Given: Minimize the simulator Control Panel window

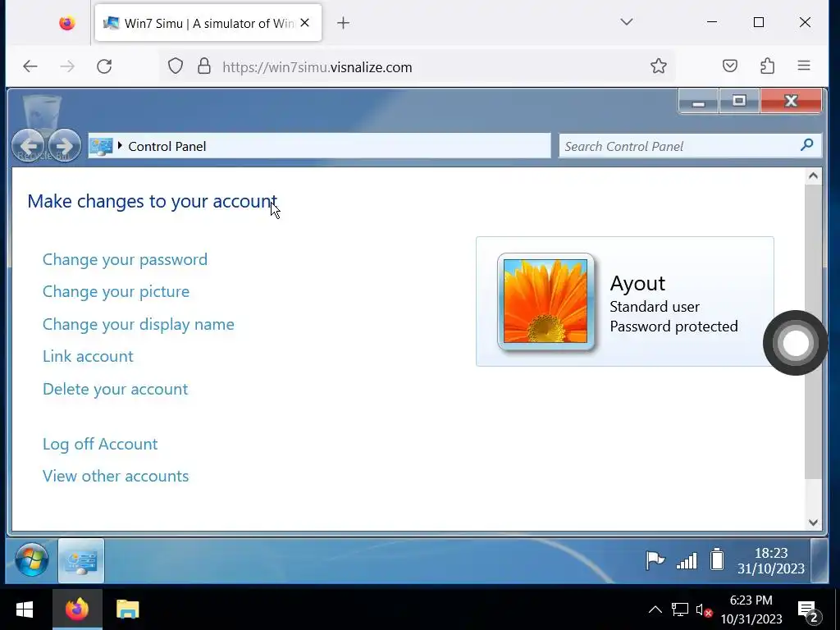Looking at the screenshot, I should (698, 101).
